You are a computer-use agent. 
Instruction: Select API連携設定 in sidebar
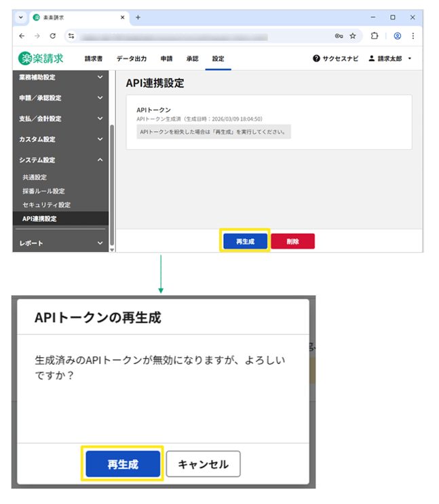tap(60, 219)
